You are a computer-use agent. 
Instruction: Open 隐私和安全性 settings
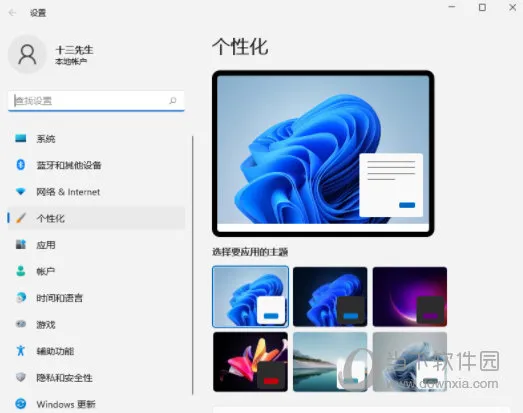(96, 378)
